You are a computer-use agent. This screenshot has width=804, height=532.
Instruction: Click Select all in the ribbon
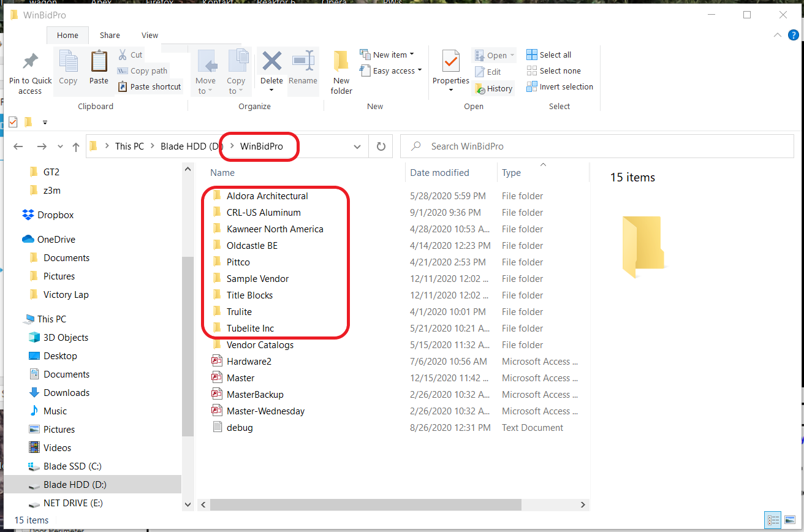[x=548, y=55]
